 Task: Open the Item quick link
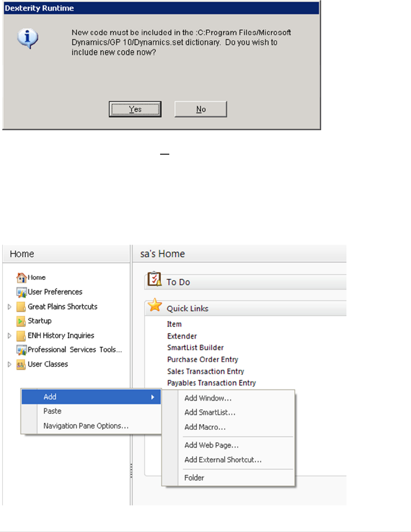174,324
